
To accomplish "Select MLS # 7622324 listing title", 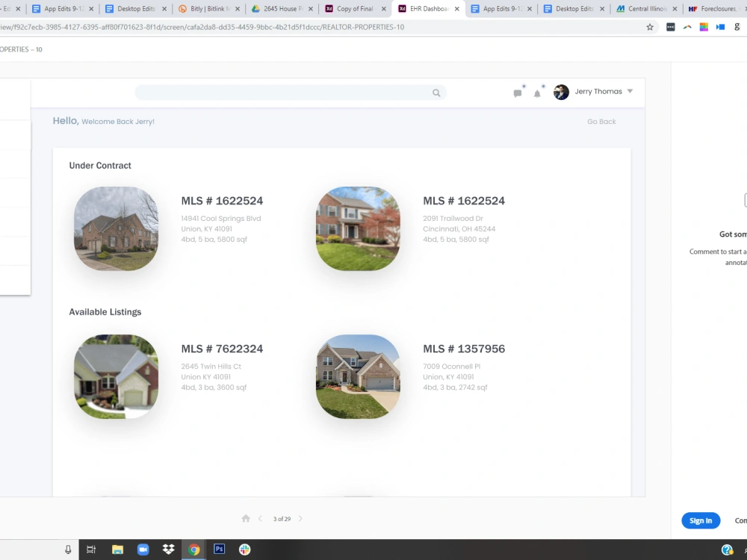I will pos(222,349).
